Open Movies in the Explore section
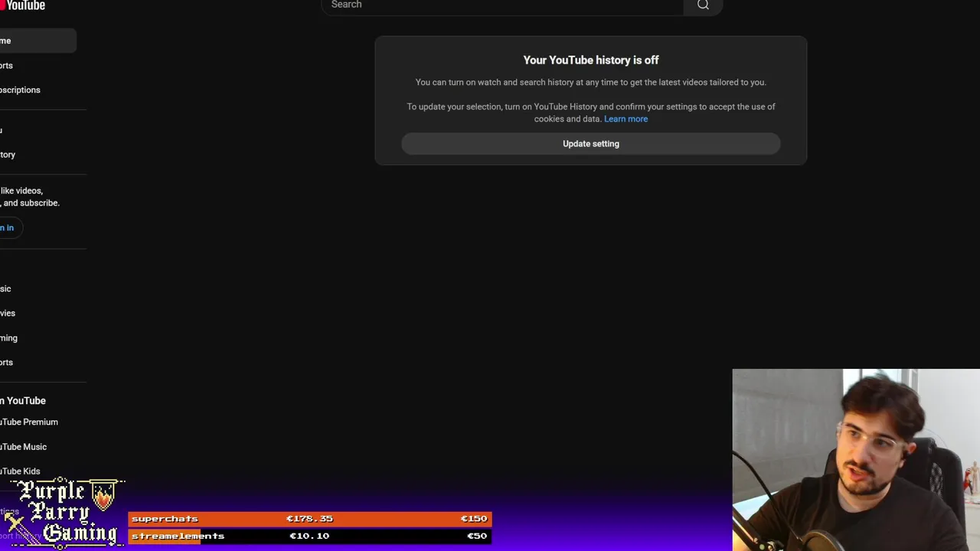This screenshot has width=980, height=551. pyautogui.click(x=38, y=313)
